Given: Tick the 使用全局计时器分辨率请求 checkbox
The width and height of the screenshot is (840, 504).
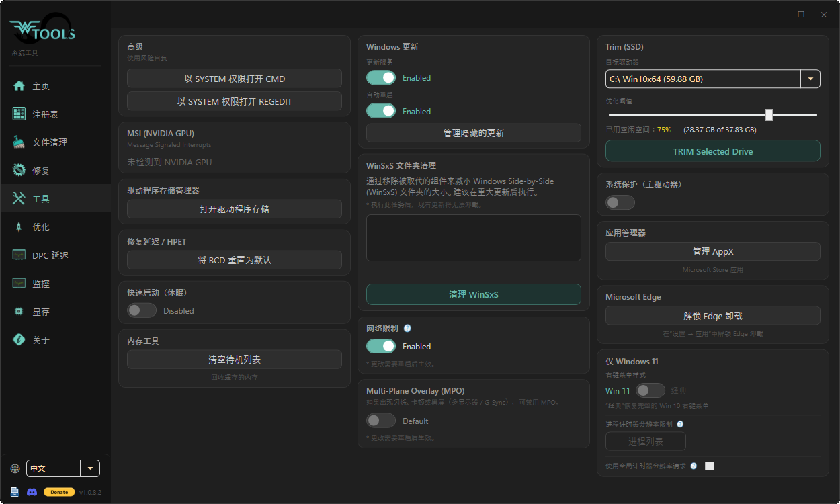Looking at the screenshot, I should click(710, 466).
